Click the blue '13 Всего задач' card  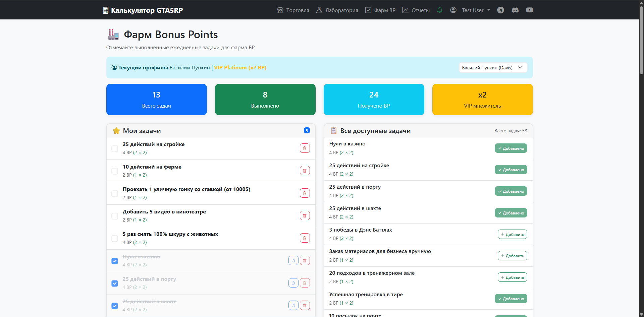tap(157, 100)
